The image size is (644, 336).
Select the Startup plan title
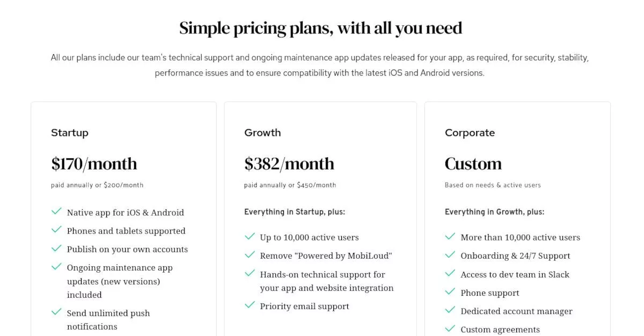pos(70,133)
